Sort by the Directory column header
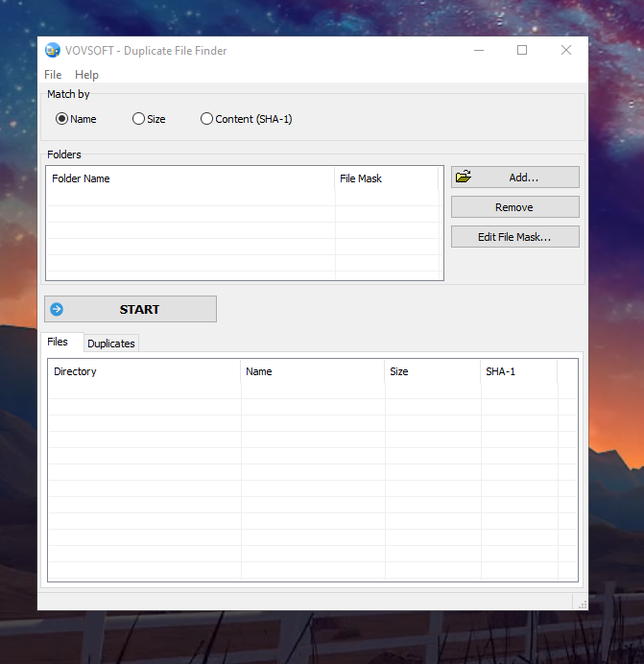644x664 pixels. [x=144, y=371]
